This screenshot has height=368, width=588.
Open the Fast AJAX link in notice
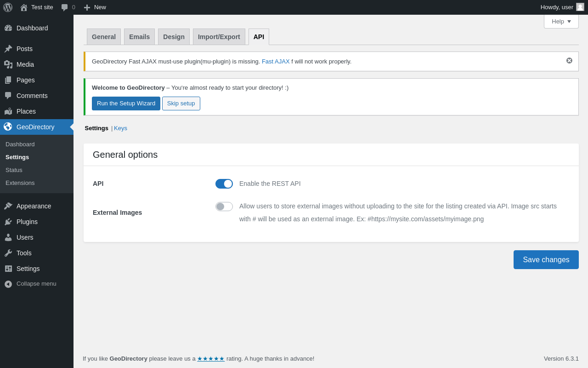click(x=276, y=62)
